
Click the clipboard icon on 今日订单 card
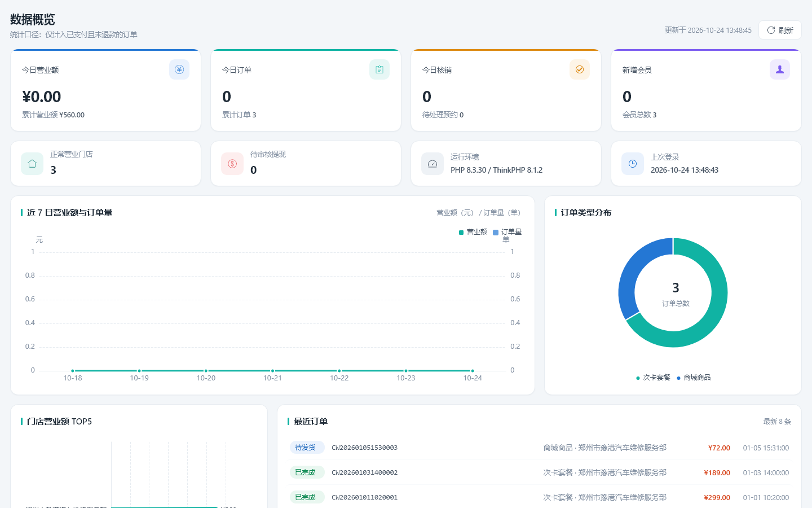[379, 69]
